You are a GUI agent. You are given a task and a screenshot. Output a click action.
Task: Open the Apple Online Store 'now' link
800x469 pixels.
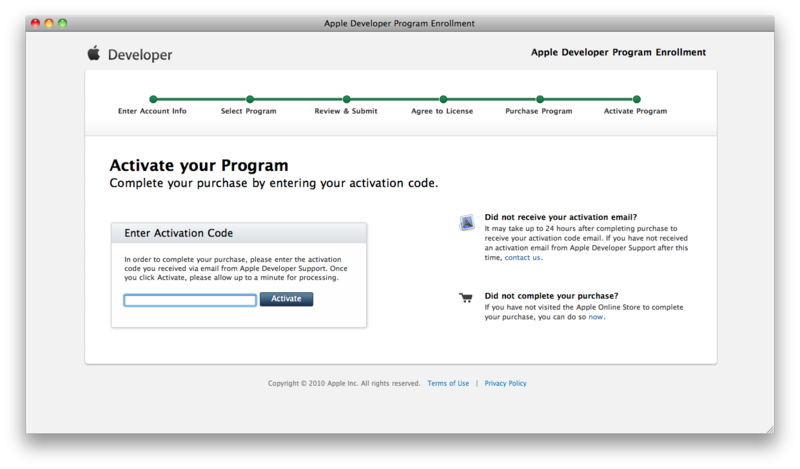[x=596, y=317]
